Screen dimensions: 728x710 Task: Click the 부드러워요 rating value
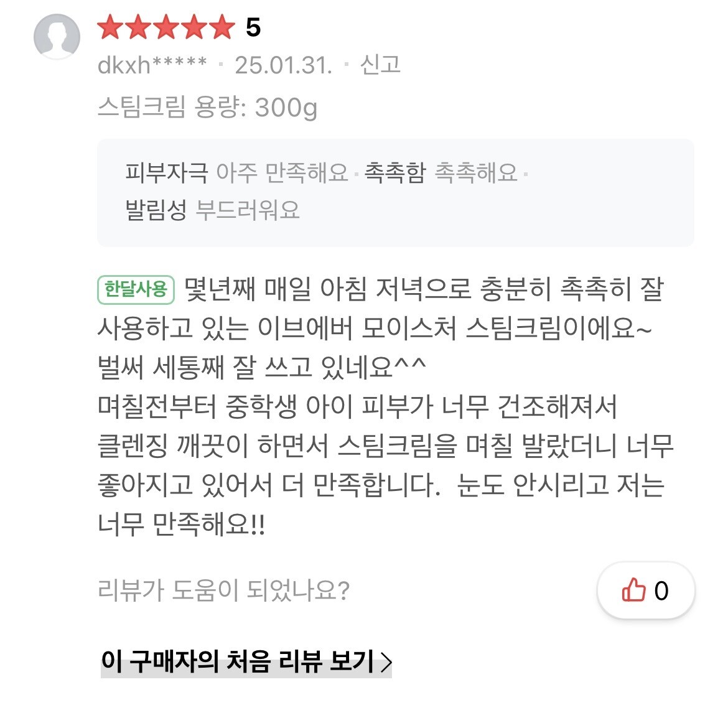pos(248,210)
